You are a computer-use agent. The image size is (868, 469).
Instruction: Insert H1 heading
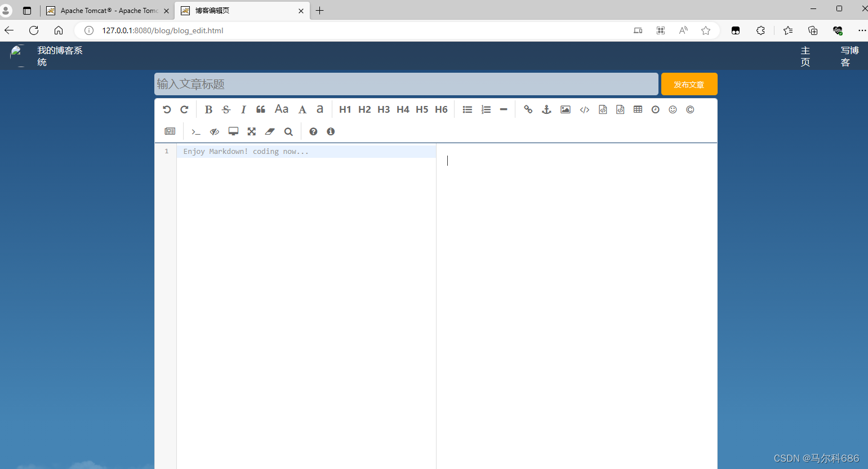(x=345, y=109)
